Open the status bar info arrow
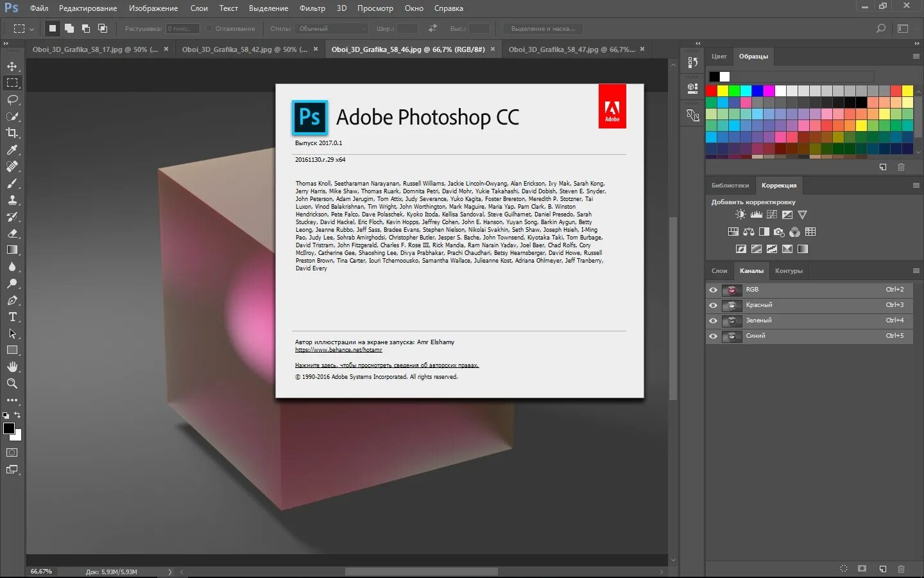 [x=169, y=572]
